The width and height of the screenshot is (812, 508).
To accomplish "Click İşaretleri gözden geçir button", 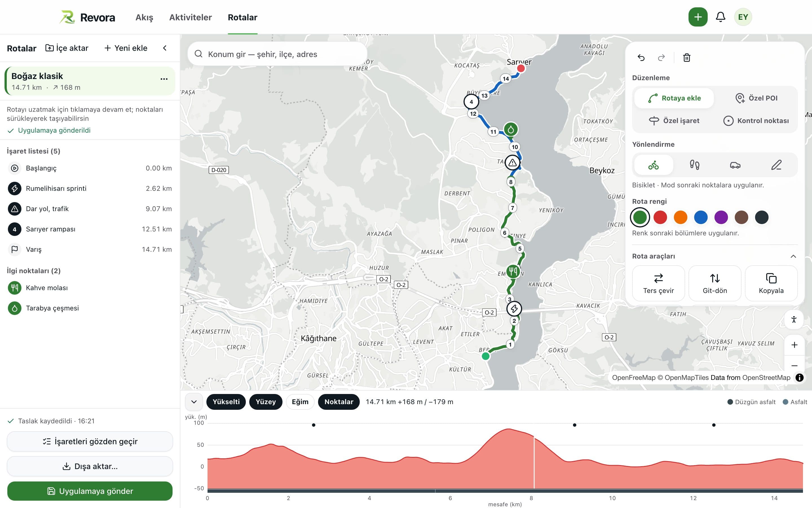I will 90,441.
